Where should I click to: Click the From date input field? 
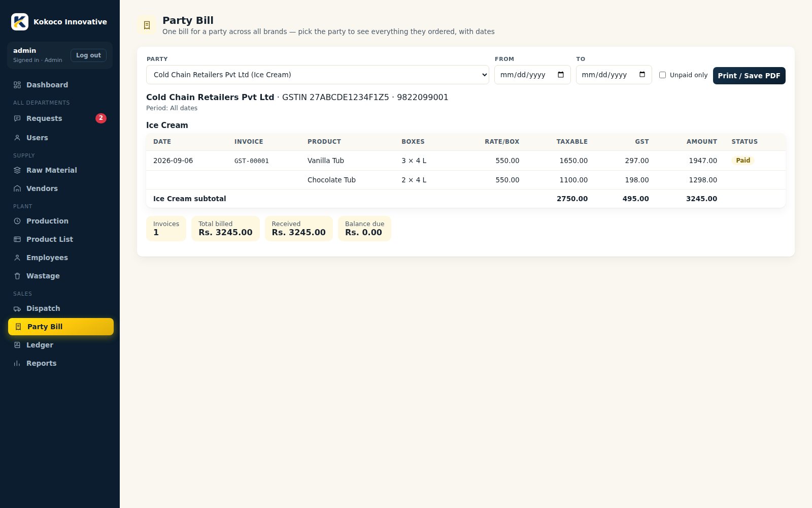(x=532, y=75)
